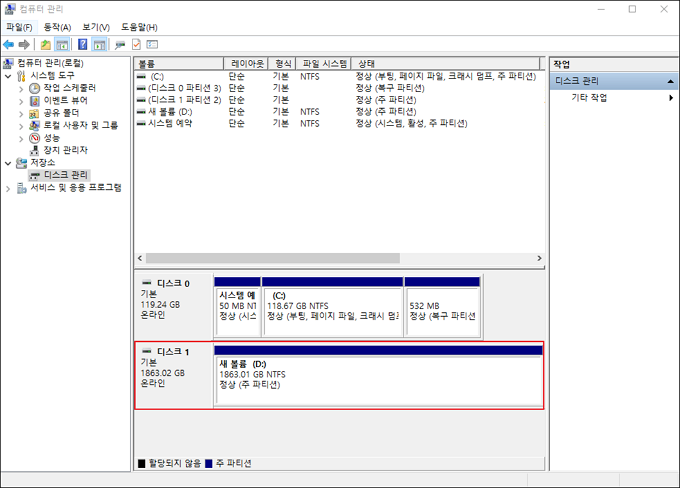Select the (C:) volume row
680x488 pixels.
coord(338,76)
